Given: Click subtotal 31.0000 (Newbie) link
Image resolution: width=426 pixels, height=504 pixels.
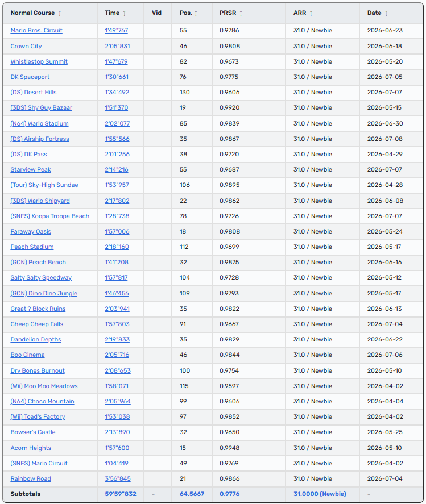Looking at the screenshot, I should click(320, 494).
